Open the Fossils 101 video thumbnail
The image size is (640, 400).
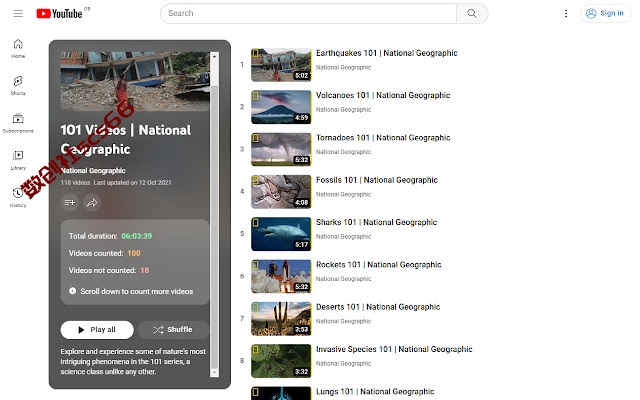click(281, 191)
